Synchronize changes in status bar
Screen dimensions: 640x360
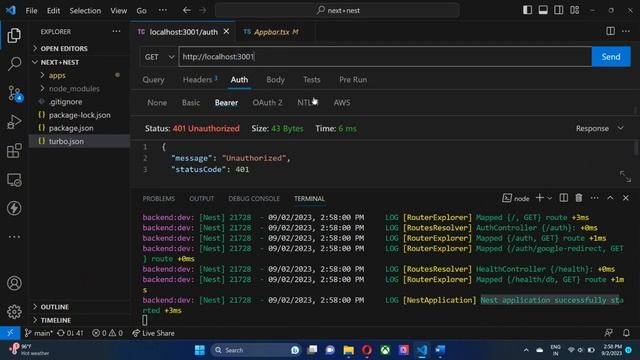pos(70,333)
